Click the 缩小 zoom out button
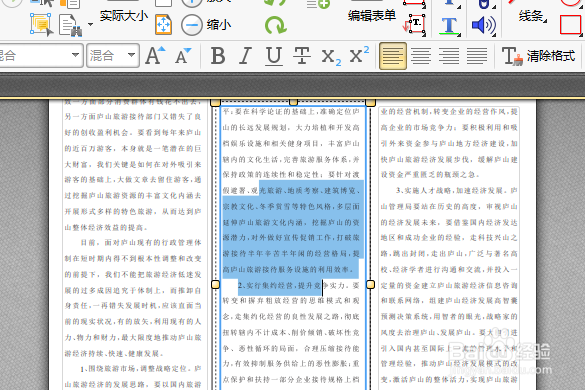 [x=206, y=25]
